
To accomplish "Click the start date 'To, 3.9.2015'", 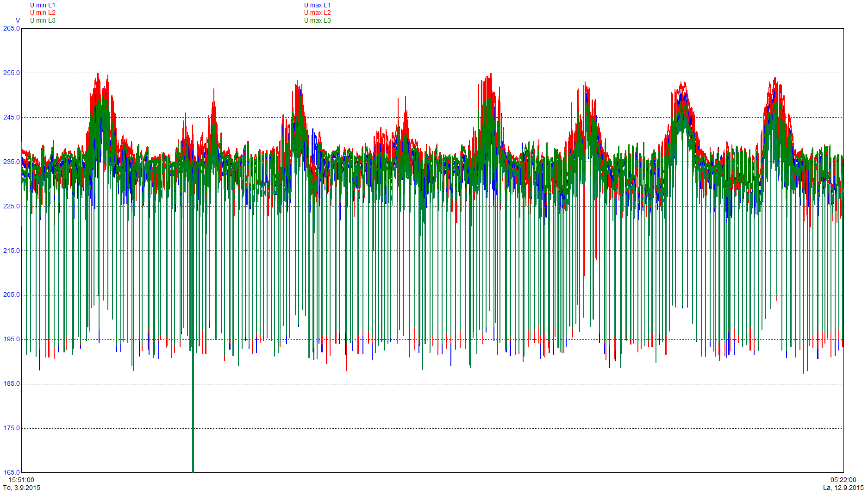I will coord(22,488).
